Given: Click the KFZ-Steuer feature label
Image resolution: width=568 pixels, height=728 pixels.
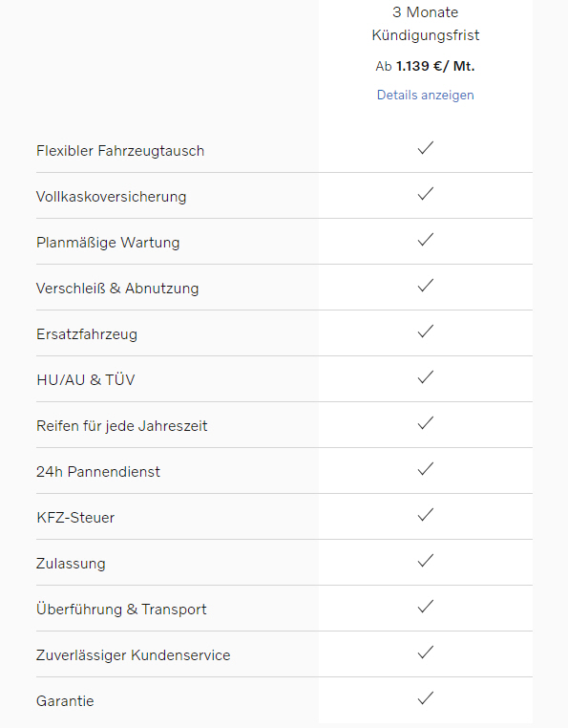Looking at the screenshot, I should [x=75, y=518].
